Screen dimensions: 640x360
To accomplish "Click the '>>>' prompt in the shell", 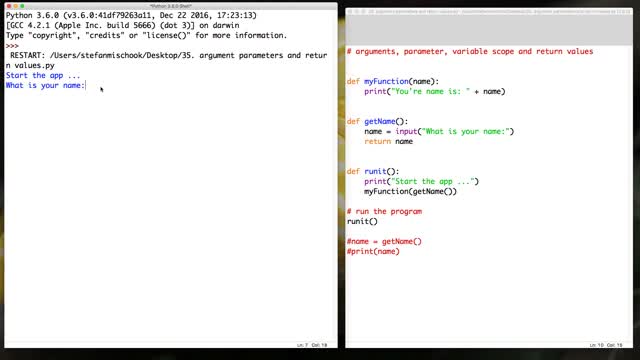I will (x=12, y=46).
